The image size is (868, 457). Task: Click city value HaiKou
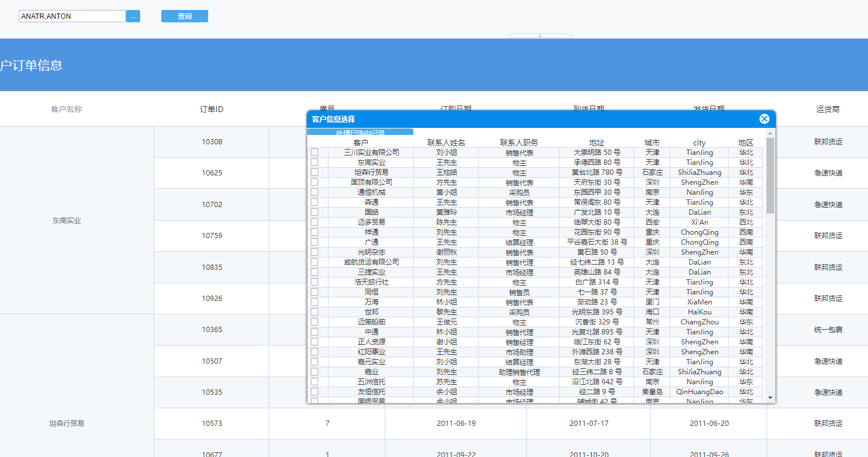click(699, 312)
